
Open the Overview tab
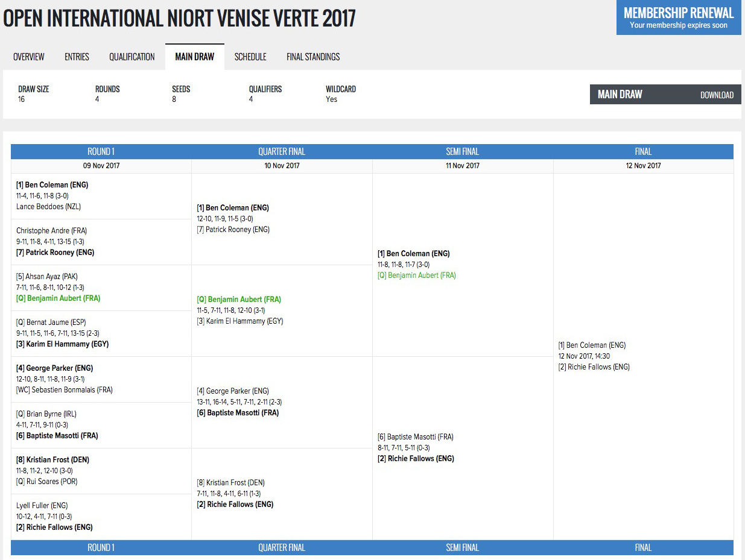click(29, 57)
